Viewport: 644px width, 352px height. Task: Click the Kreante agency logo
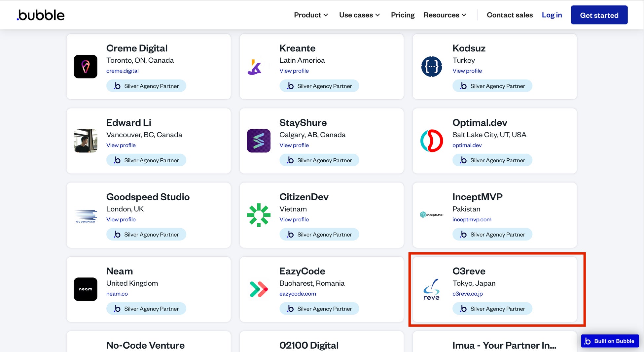point(255,67)
